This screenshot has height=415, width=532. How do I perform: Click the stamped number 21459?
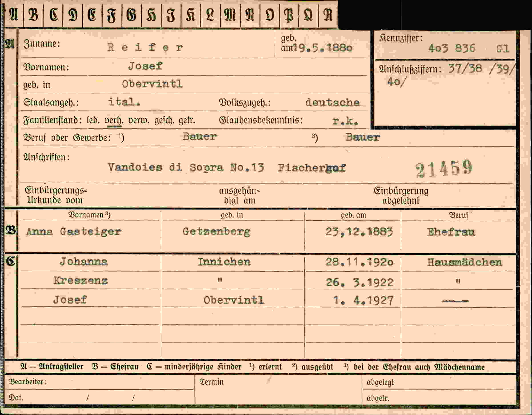pyautogui.click(x=444, y=169)
